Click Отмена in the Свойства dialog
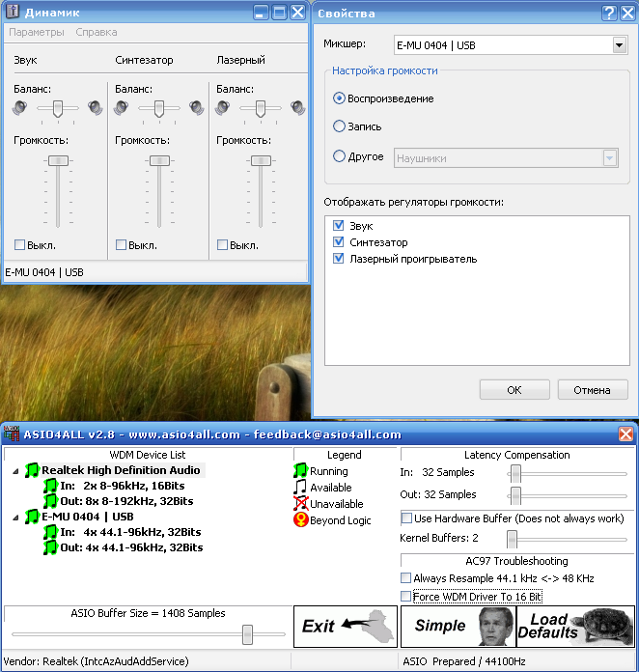The image size is (639, 672). (x=593, y=389)
